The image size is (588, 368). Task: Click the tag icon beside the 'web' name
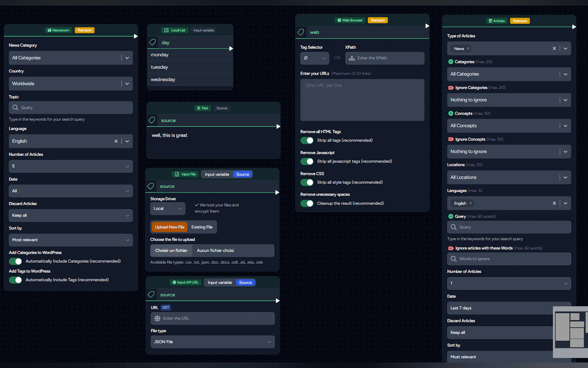[301, 32]
